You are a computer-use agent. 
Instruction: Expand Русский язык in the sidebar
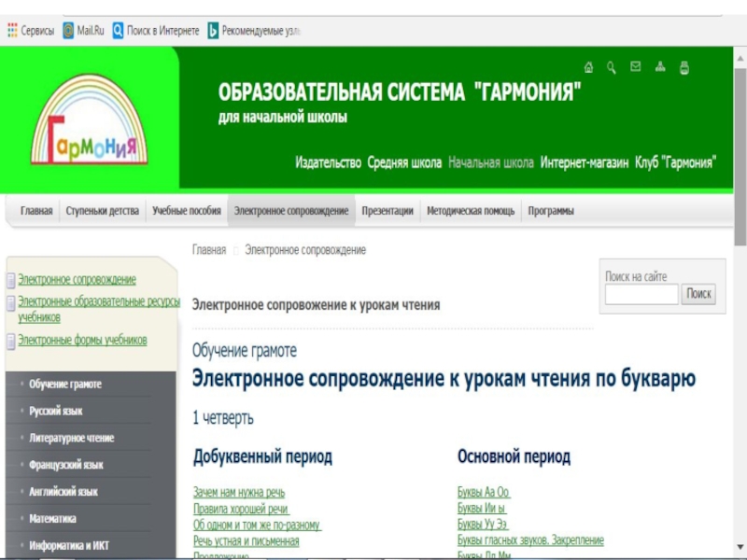coord(55,411)
